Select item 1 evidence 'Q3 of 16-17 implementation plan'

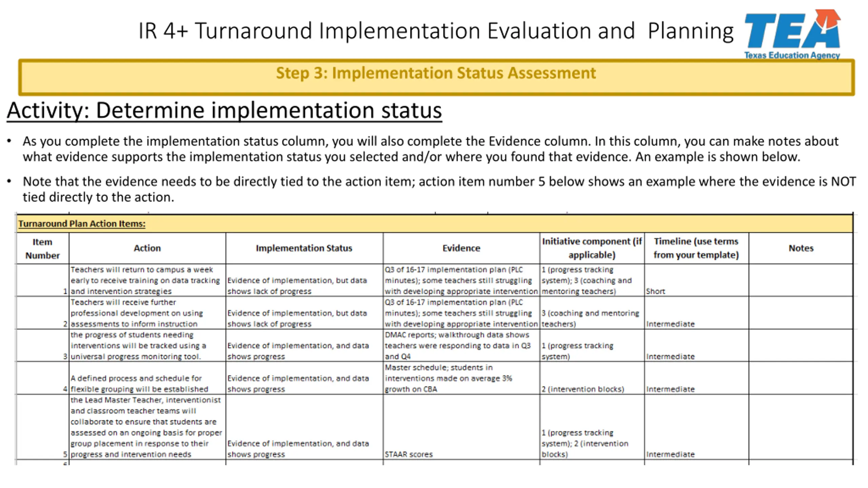click(461, 280)
